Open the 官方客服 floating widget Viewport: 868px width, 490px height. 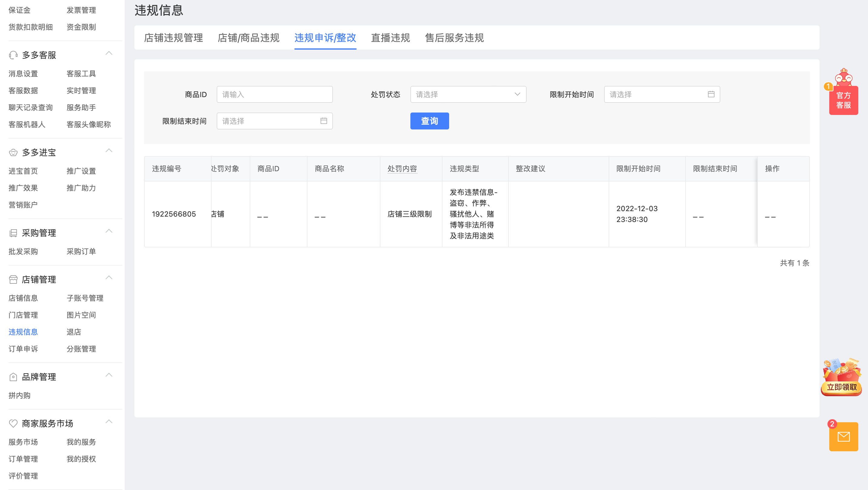pyautogui.click(x=843, y=100)
